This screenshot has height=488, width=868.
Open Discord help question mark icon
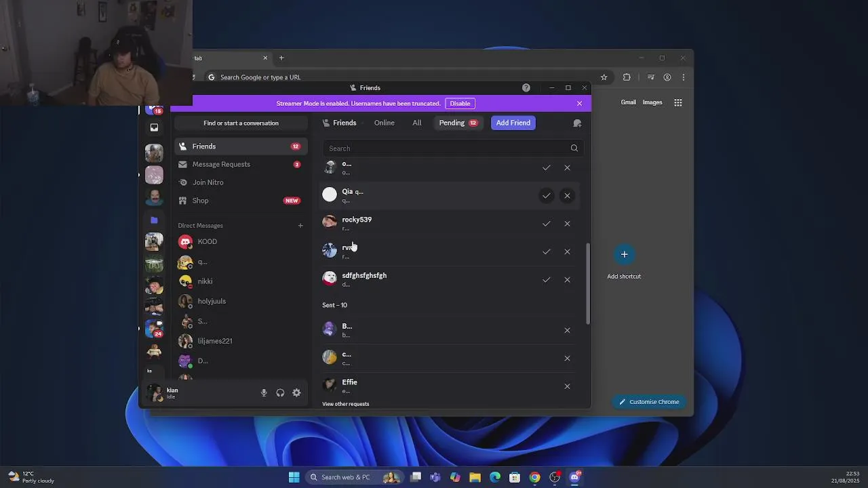tap(526, 87)
